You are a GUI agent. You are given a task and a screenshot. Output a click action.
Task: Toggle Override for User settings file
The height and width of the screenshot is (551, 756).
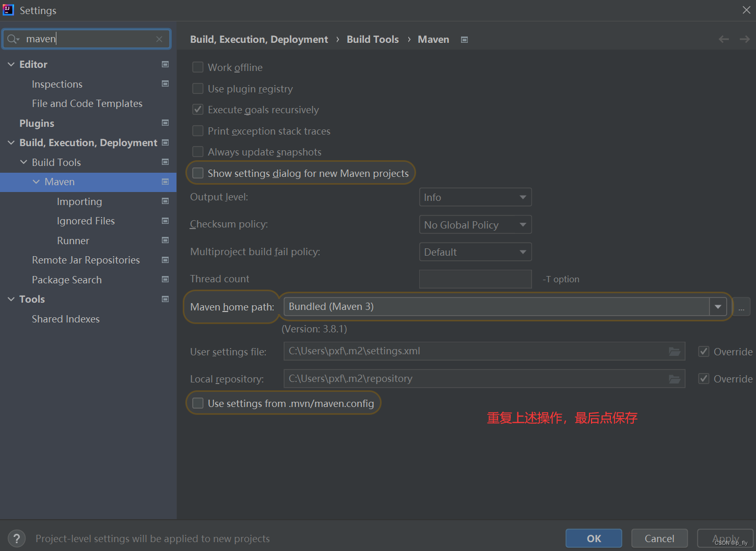(704, 352)
